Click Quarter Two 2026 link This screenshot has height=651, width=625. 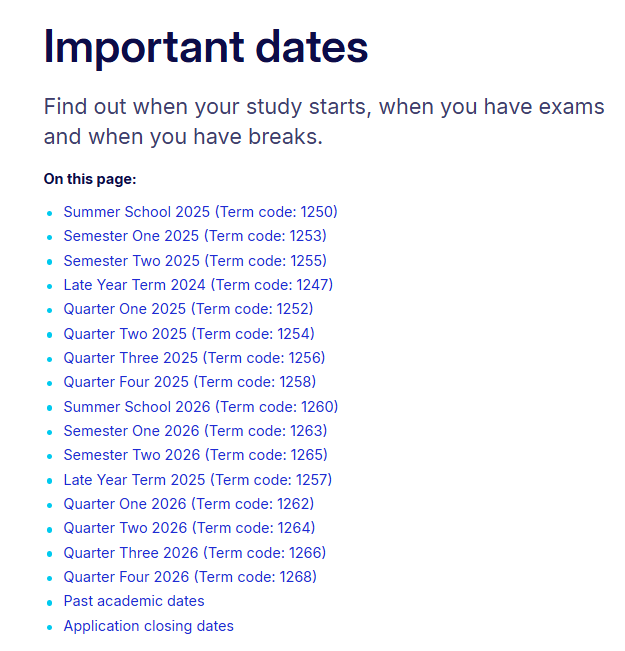pos(189,528)
